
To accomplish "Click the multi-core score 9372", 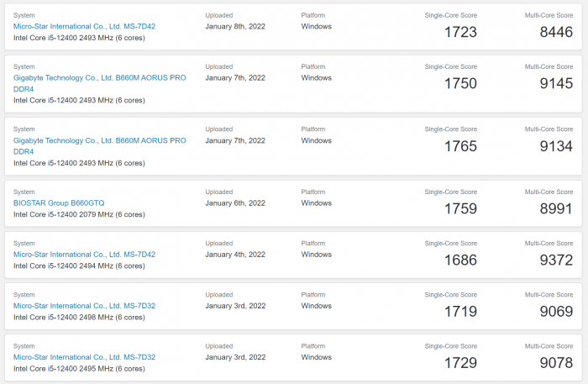I will (x=555, y=260).
